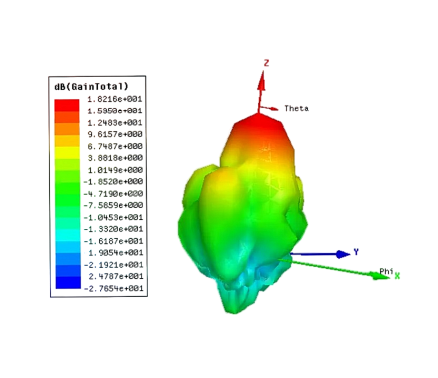Select the 1.0149e+000 legend value
The width and height of the screenshot is (438, 378).
tap(115, 170)
